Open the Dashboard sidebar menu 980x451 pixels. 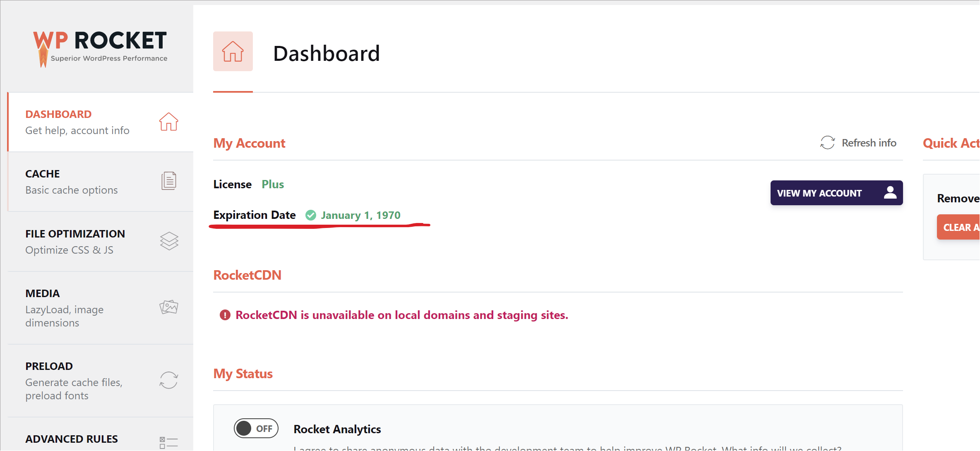[101, 122]
